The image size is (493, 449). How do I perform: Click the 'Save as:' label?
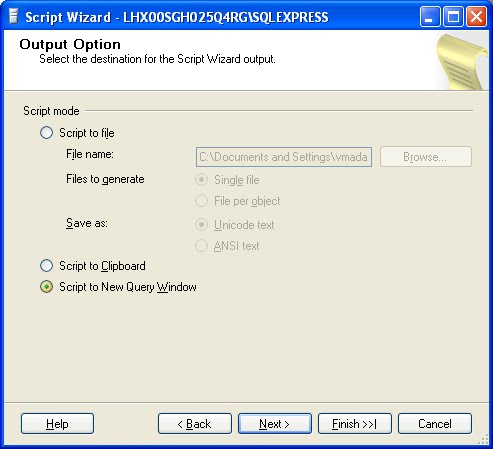[x=87, y=223]
